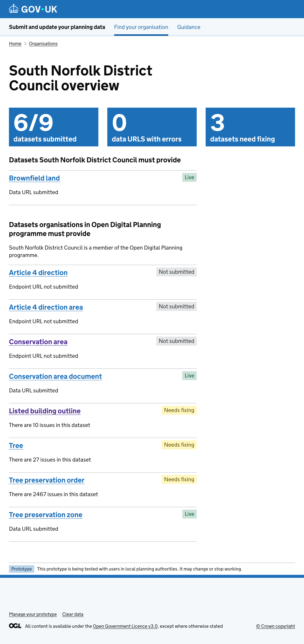Click the GOV.UK crown logo
The width and height of the screenshot is (304, 644).
14,9
